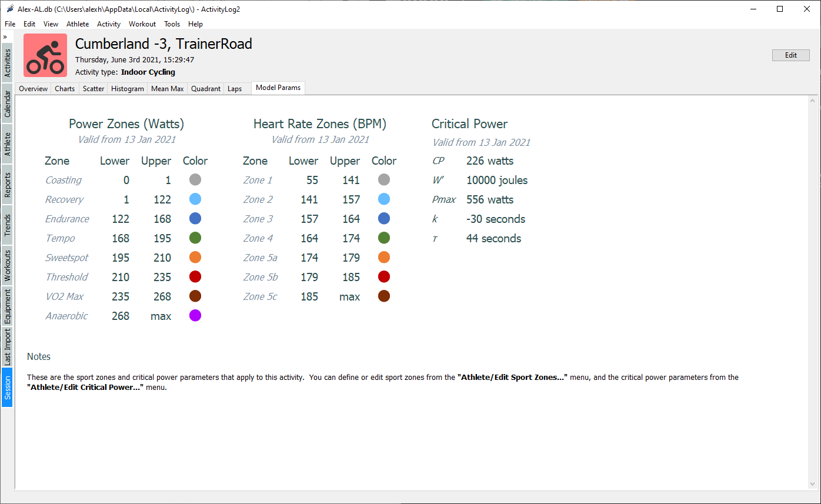Click heart rate Zone 1 gray color circle
821x504 pixels.
point(384,179)
